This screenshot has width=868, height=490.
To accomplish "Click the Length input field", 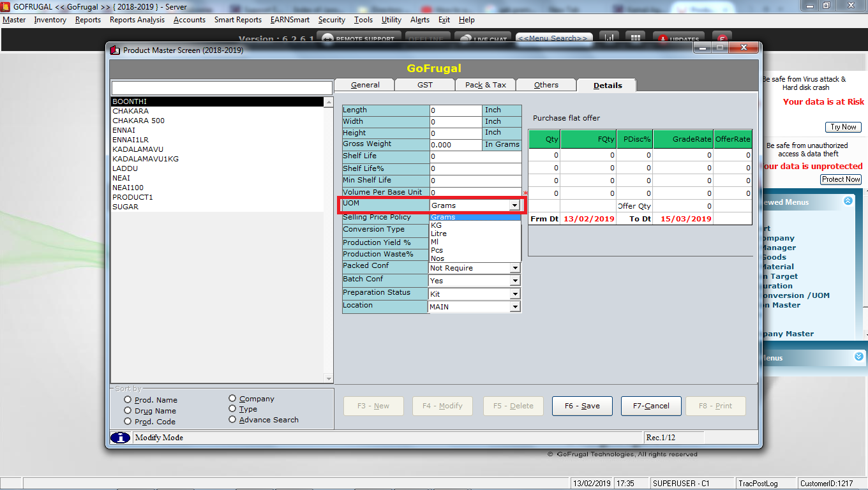I will coord(456,110).
